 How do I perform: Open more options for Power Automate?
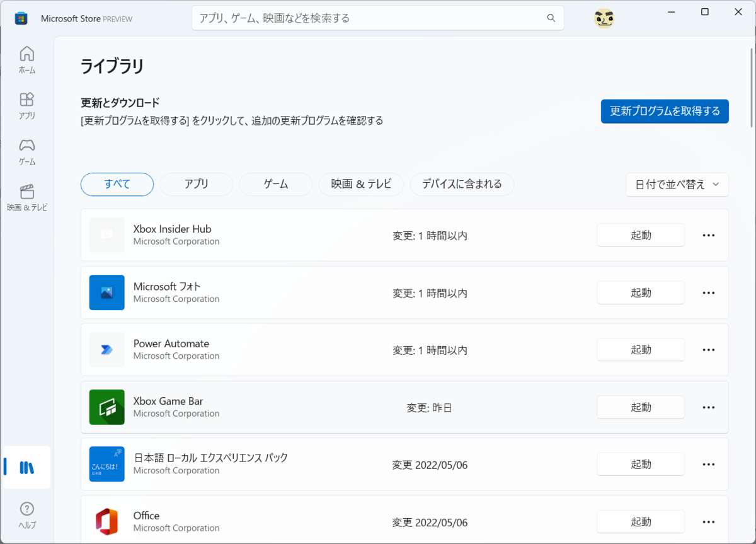pyautogui.click(x=709, y=350)
